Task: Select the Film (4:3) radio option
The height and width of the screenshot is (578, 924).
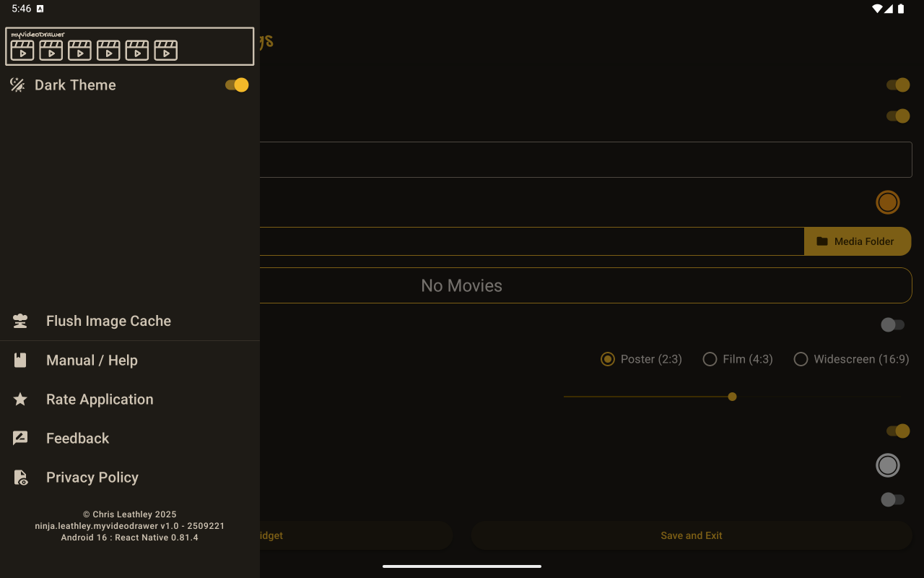Action: click(x=710, y=359)
